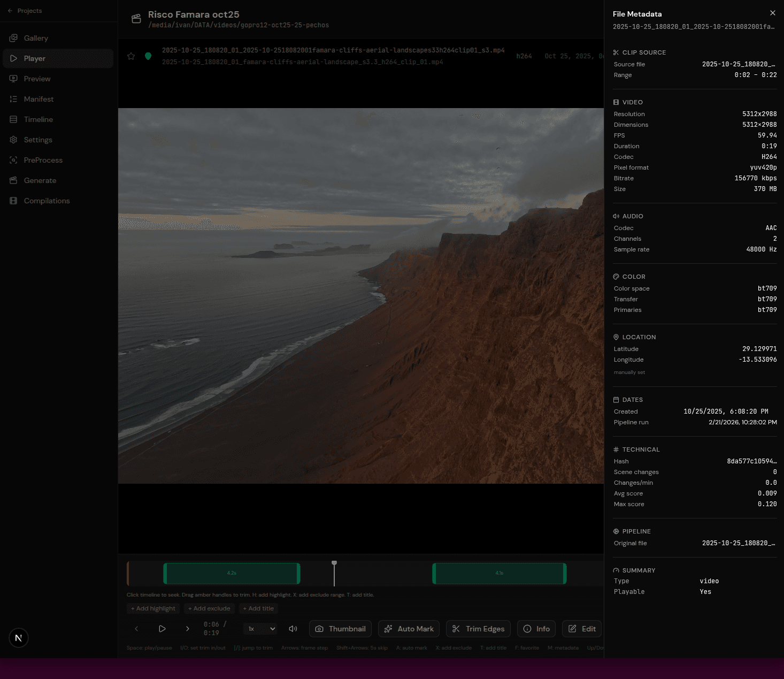Click the Add highlight control below timeline
The width and height of the screenshot is (784, 679).
[153, 608]
